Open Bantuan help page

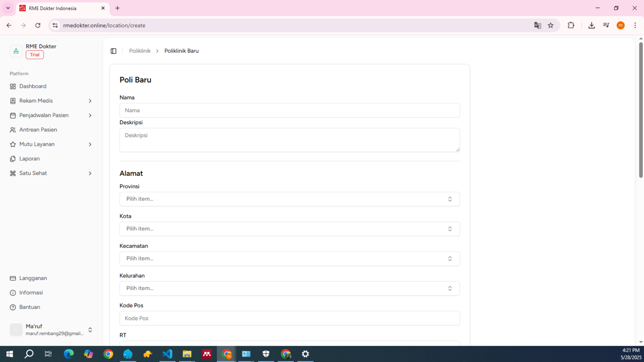(x=30, y=307)
